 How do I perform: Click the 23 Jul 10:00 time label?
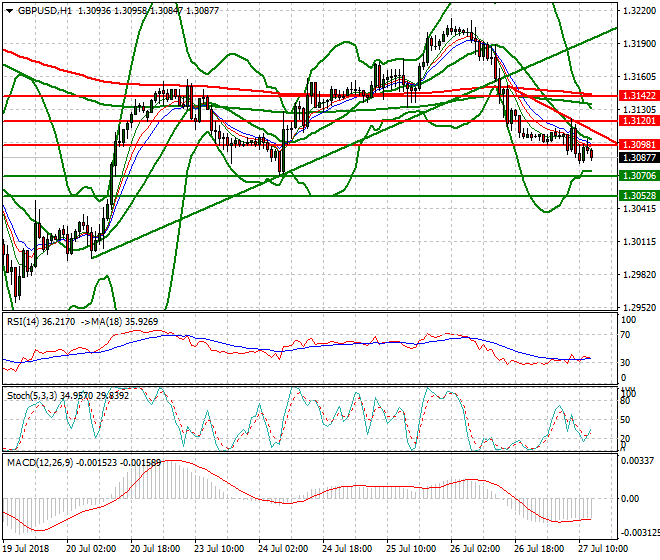coord(219,549)
